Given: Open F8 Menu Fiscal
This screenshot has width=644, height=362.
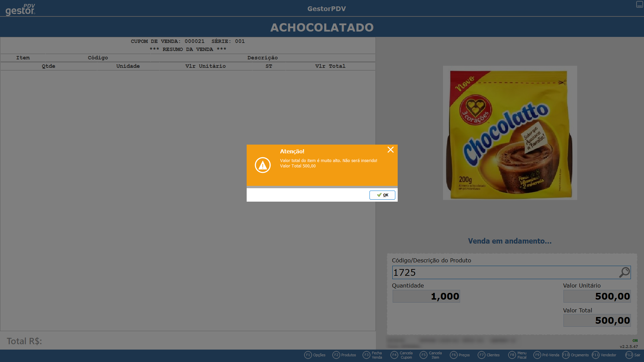Looking at the screenshot, I should 517,355.
